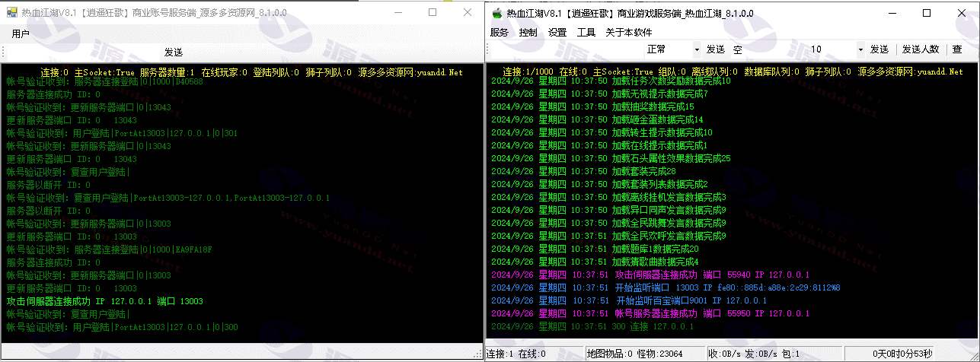Select account log line 用户登陆|PortAt13003|127.0.0.1|0|301
The width and height of the screenshot is (980, 362).
[123, 133]
